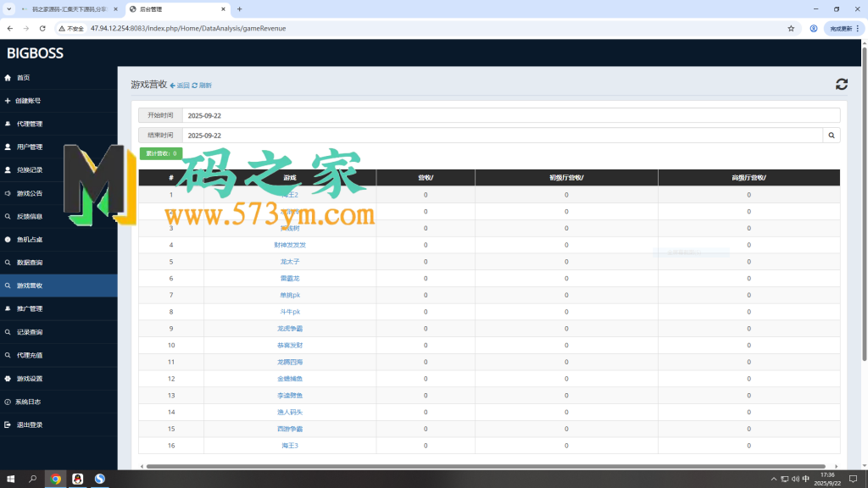
Task: Click the browser forward arrow
Action: click(x=26, y=28)
